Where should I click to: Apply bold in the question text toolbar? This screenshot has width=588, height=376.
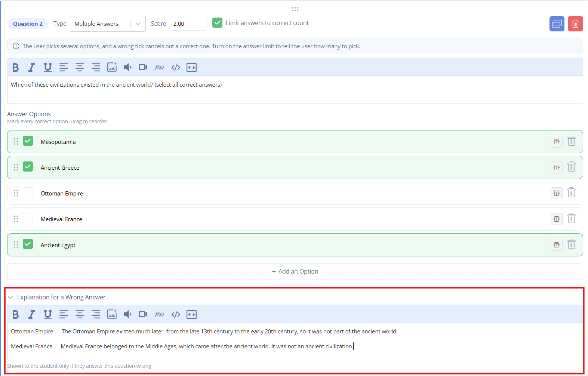click(15, 67)
